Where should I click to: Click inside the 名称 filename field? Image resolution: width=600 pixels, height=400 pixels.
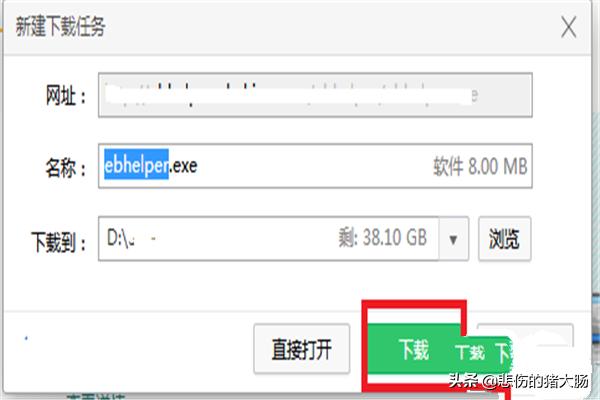point(315,166)
